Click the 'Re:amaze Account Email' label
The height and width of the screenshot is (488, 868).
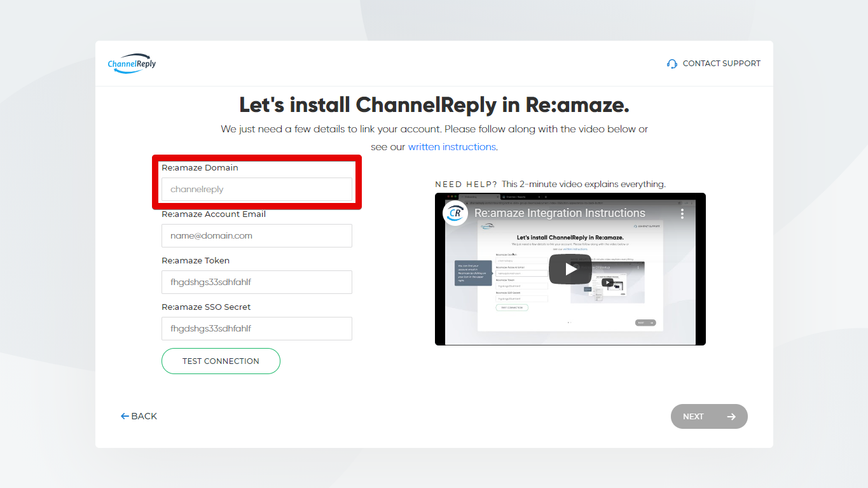[x=214, y=214]
